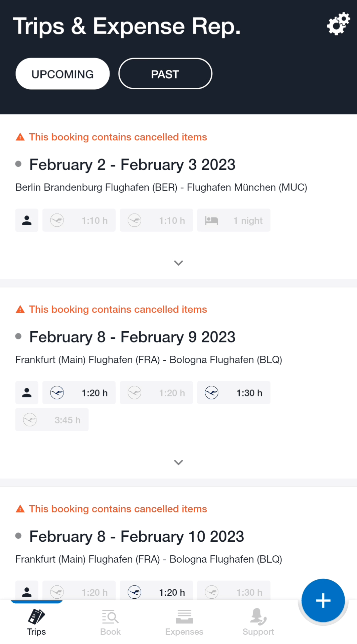
Task: Tap traveler person icon in BER-MUC trip
Action: point(27,220)
